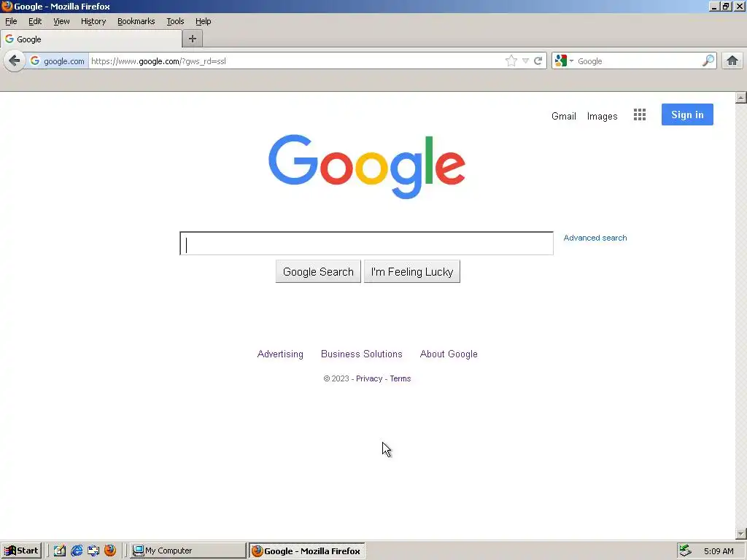The height and width of the screenshot is (560, 747).
Task: Open the Privacy link
Action: (x=369, y=378)
